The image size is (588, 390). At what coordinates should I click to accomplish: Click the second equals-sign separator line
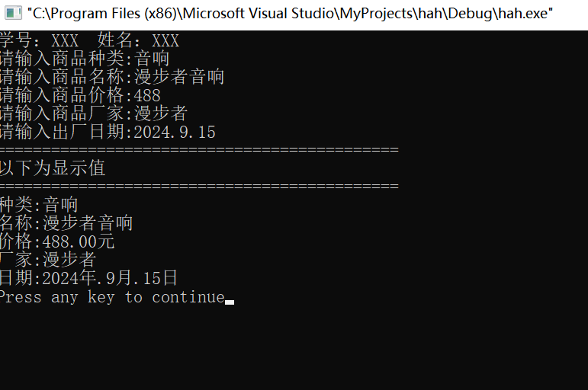(199, 186)
